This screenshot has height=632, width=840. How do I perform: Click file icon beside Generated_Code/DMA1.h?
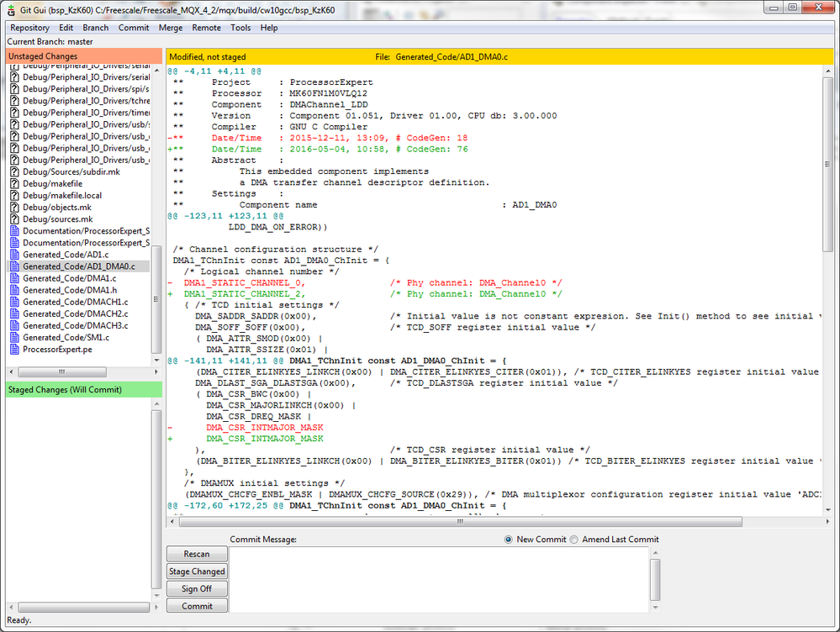(x=15, y=290)
